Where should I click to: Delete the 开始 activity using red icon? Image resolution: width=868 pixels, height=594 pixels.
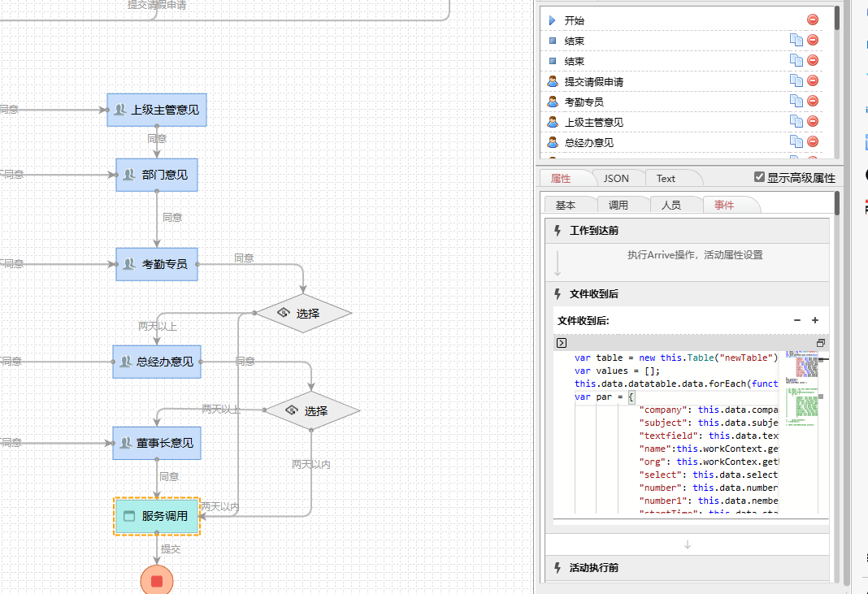(813, 20)
